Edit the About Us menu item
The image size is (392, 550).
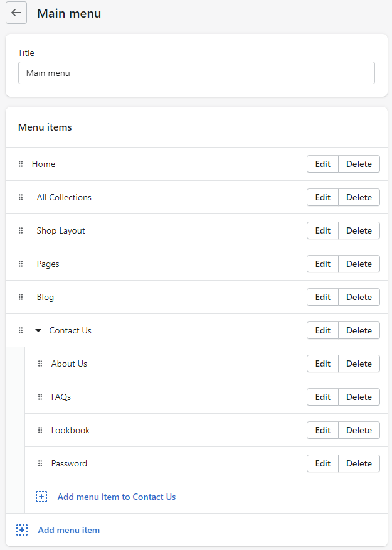pos(322,364)
